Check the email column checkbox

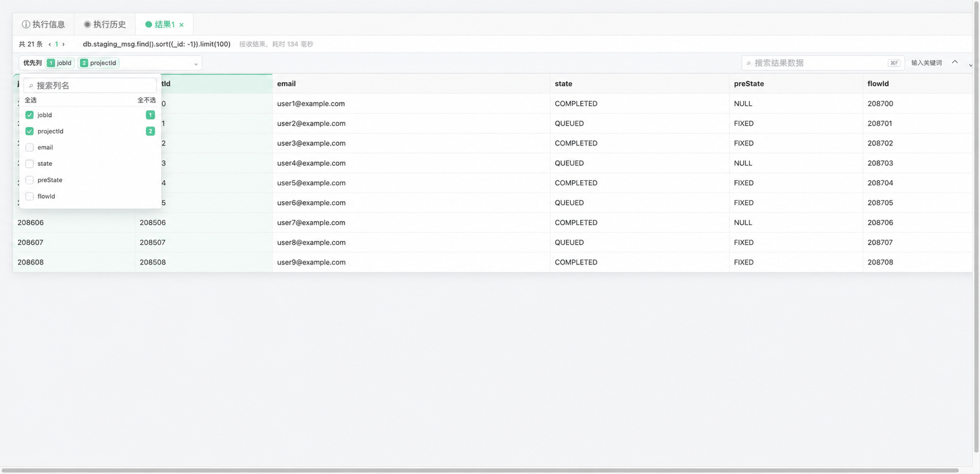tap(29, 148)
